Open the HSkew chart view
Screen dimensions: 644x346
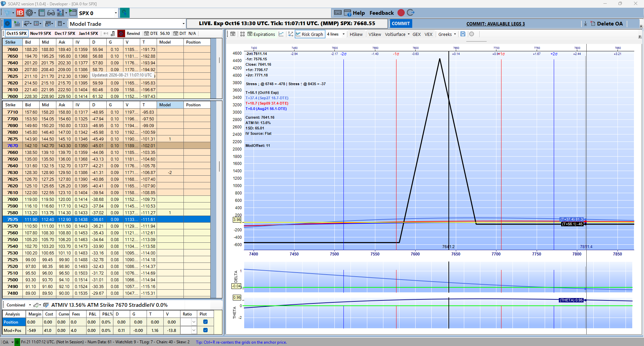356,34
